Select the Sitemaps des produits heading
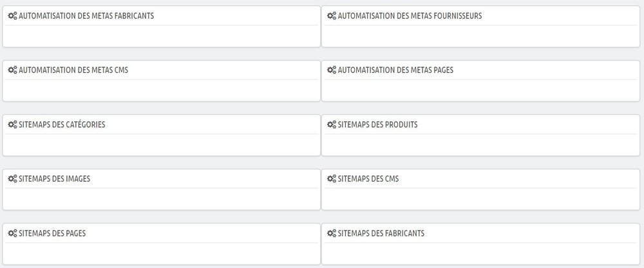The image size is (644, 268). click(377, 125)
